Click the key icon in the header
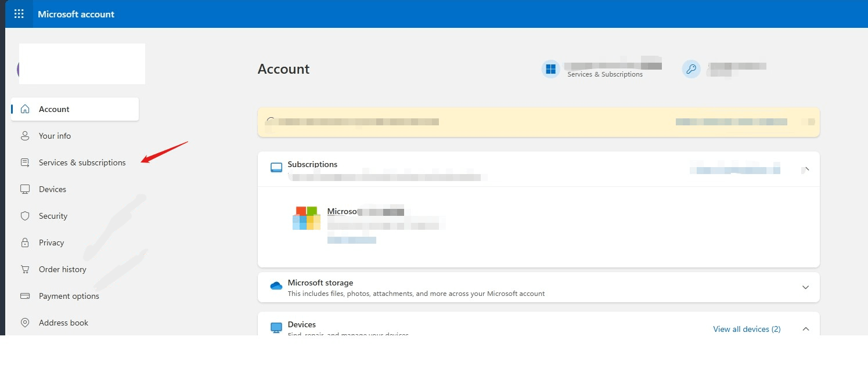This screenshot has height=376, width=868. [x=691, y=70]
